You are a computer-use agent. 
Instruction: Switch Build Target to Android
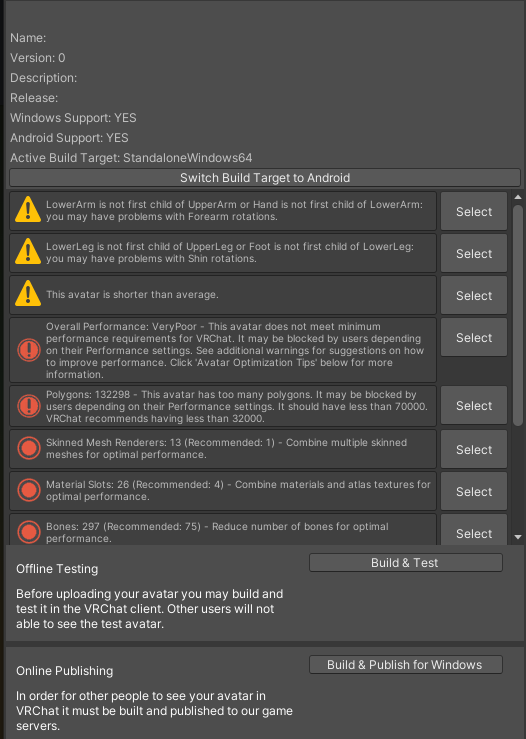[x=265, y=178]
